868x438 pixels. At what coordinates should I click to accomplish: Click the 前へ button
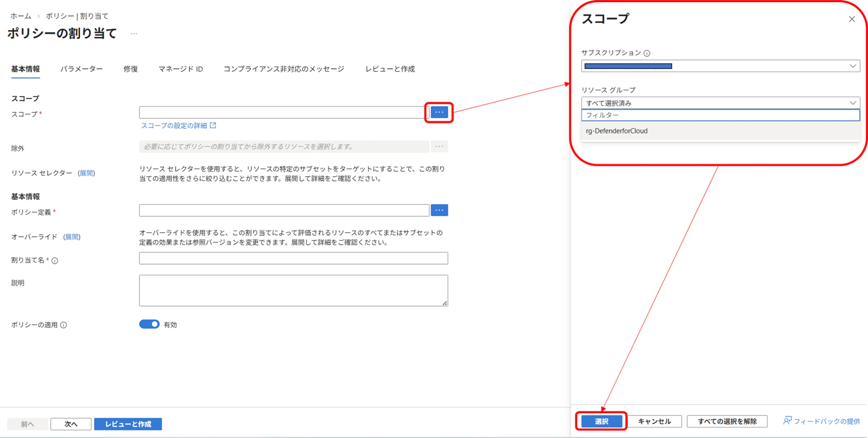click(x=27, y=424)
